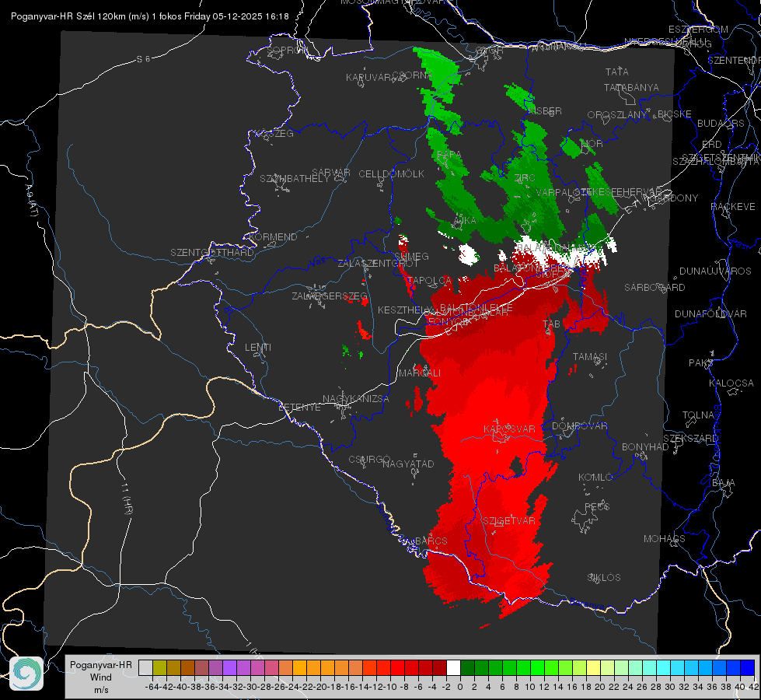
Task: Click the 'Poganyvar-HR Wind m/s' legend label
Action: [x=101, y=677]
